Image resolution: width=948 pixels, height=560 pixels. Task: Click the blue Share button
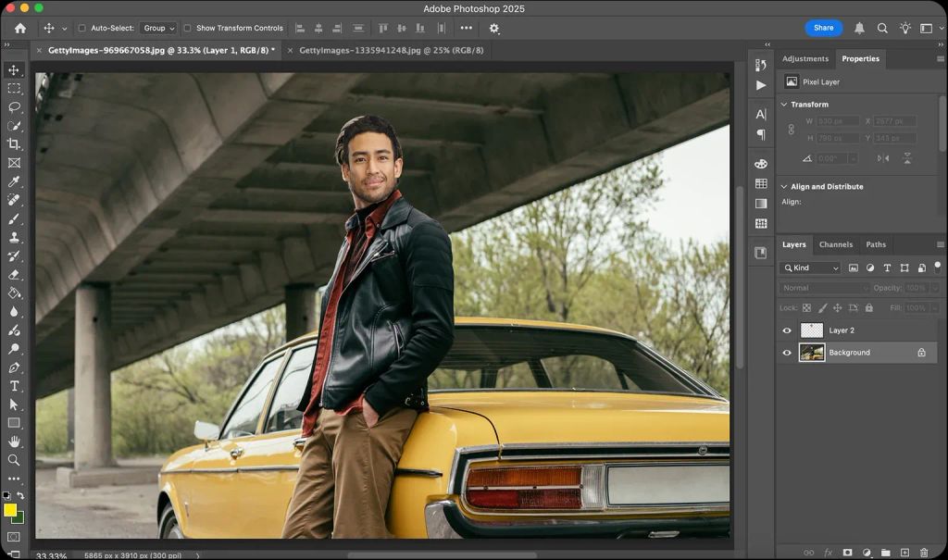823,28
